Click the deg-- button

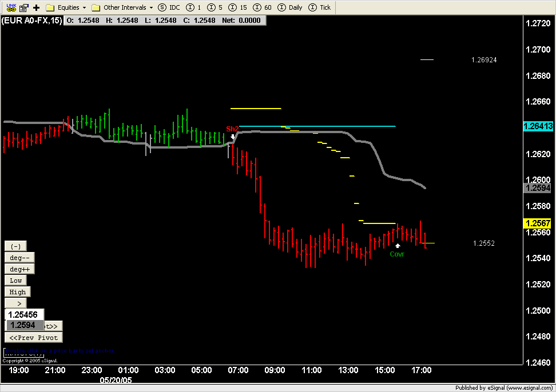coord(19,258)
